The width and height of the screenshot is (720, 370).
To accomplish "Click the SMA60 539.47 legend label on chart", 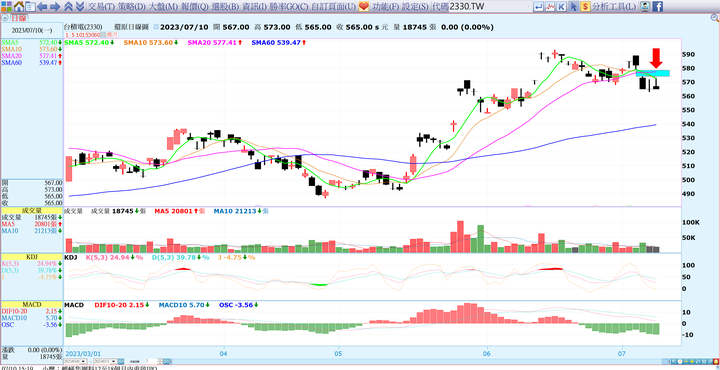I will coord(279,42).
